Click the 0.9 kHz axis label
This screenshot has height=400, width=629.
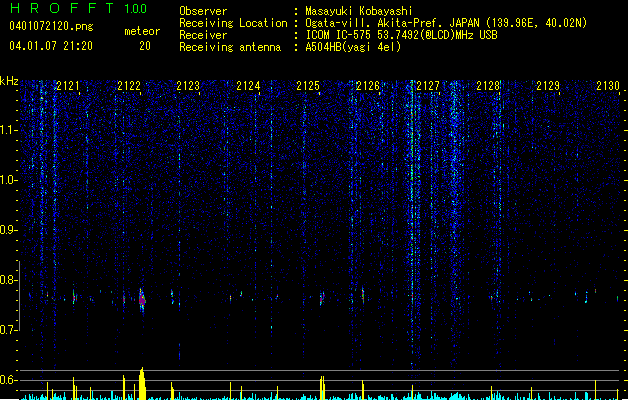[9, 230]
